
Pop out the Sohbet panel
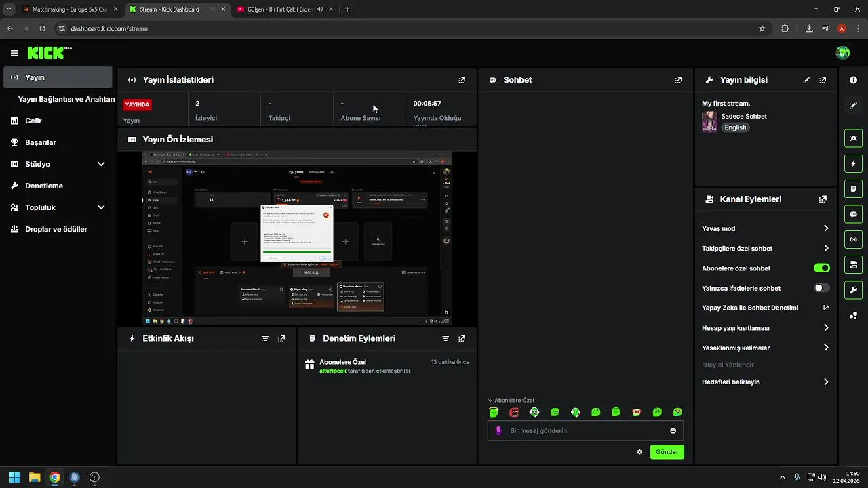click(679, 80)
